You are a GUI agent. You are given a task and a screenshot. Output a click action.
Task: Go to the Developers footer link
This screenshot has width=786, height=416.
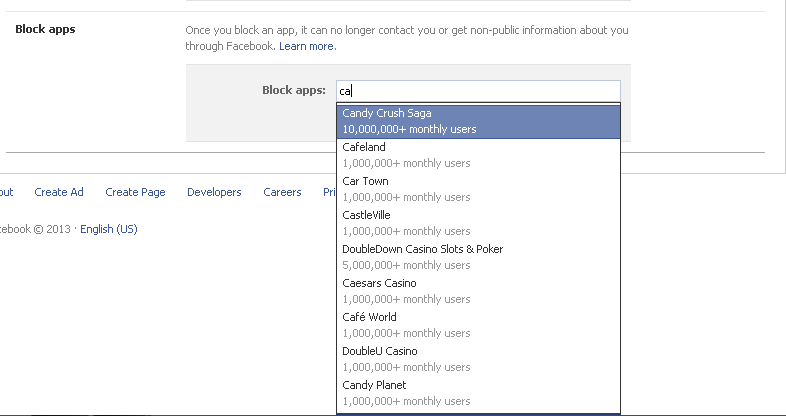(x=214, y=192)
